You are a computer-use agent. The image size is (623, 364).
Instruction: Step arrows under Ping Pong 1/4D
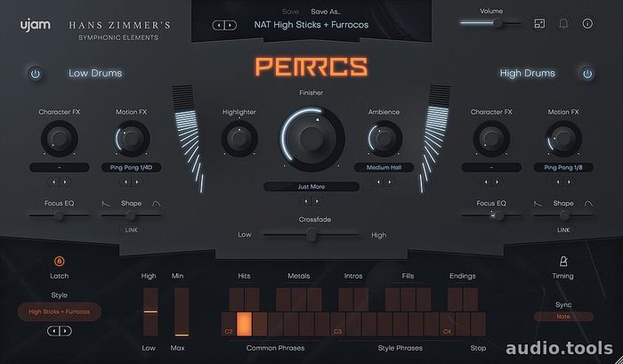pyautogui.click(x=132, y=182)
